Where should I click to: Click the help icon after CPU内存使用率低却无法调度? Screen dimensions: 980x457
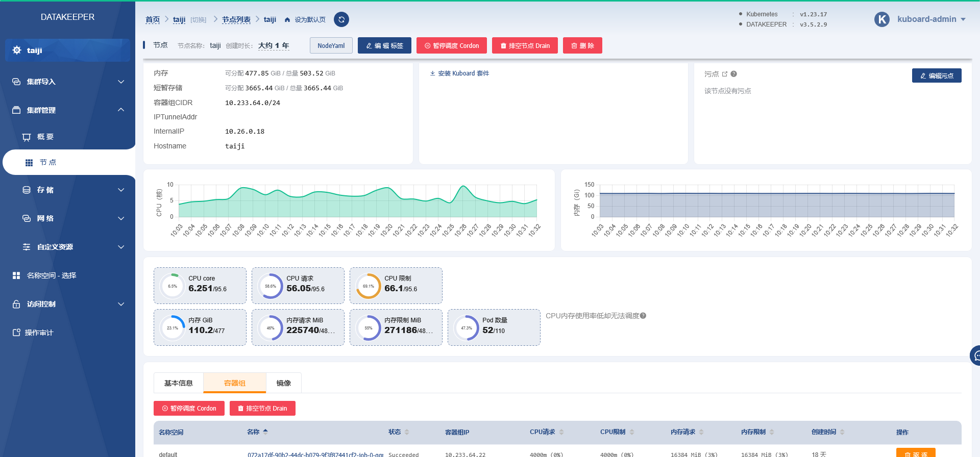click(643, 316)
